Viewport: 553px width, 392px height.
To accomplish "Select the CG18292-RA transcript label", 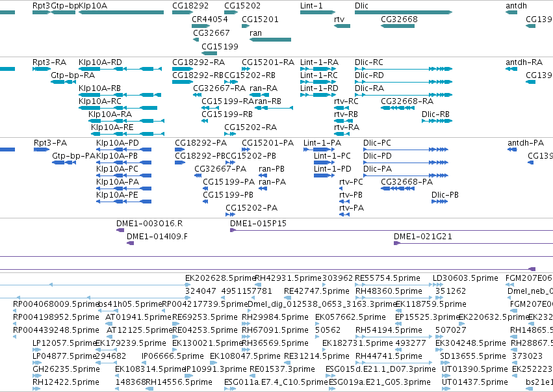I will coord(199,62).
